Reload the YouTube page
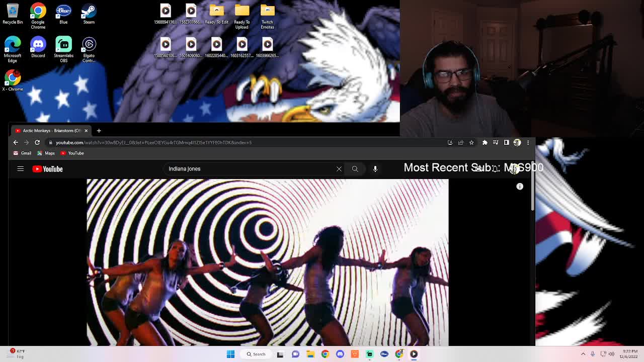This screenshot has height=362, width=644. (37, 142)
